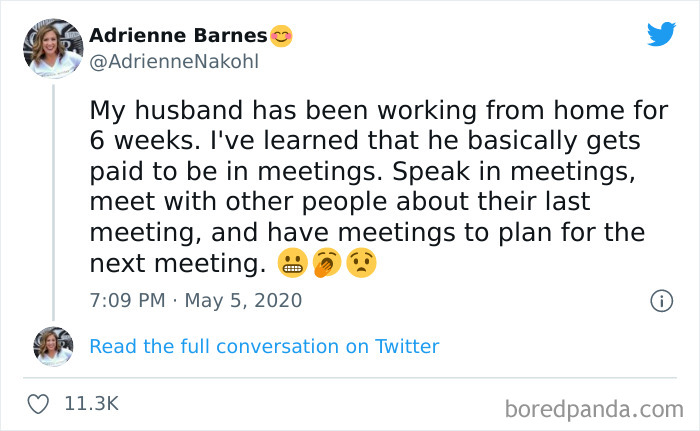Click the worried face emoji in tweet
Image resolution: width=700 pixels, height=431 pixels.
pyautogui.click(x=361, y=264)
